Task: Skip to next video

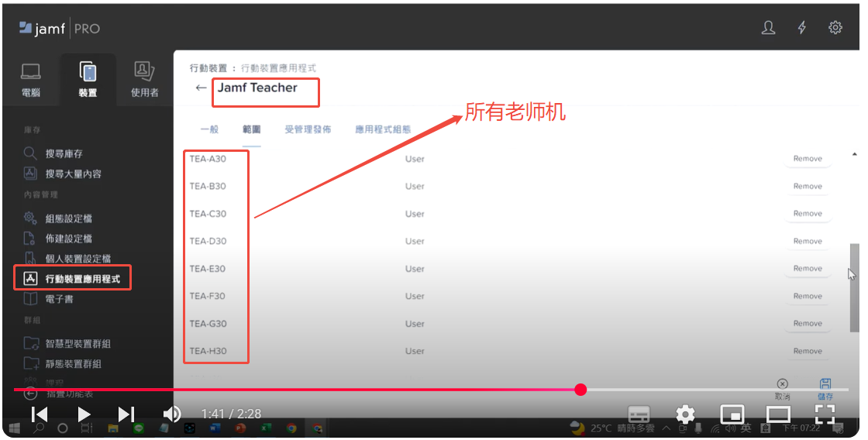Action: [x=126, y=414]
